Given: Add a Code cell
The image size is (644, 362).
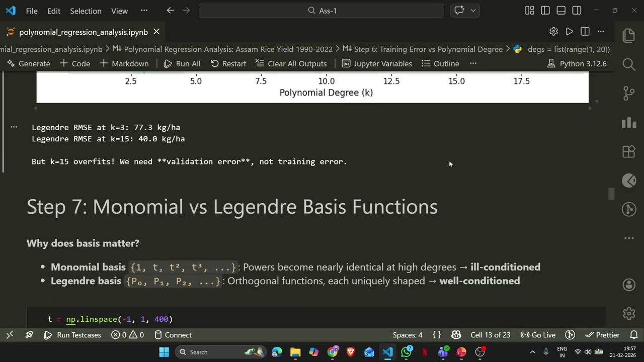Looking at the screenshot, I should (x=75, y=63).
